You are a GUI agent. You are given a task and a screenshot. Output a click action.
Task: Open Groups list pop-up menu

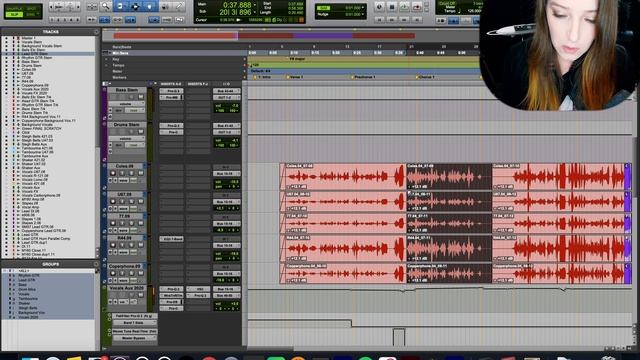[96, 264]
